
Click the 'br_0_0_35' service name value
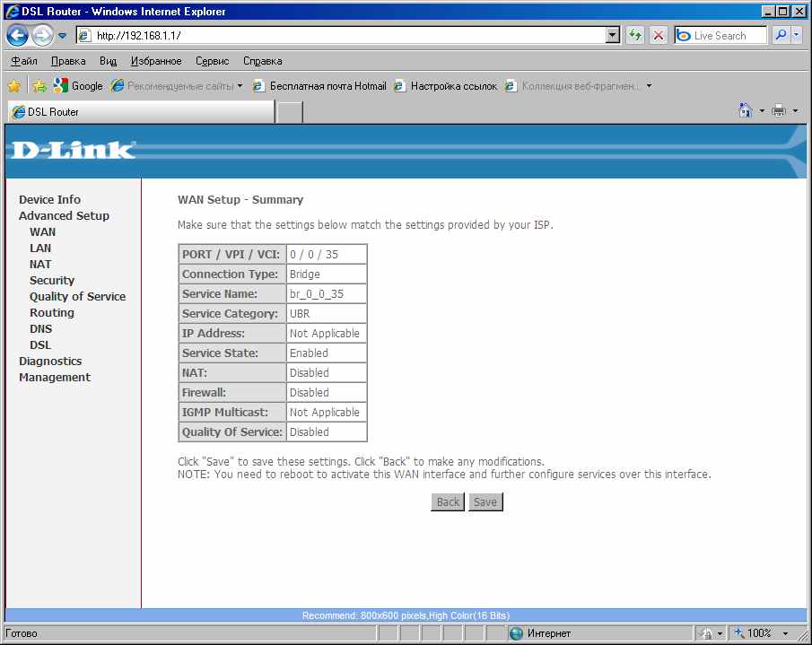pos(317,293)
